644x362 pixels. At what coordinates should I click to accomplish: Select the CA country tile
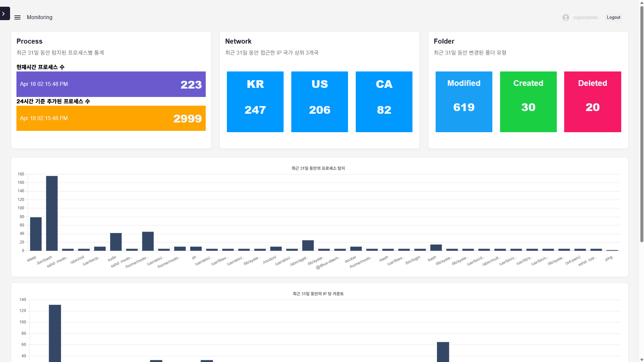pyautogui.click(x=384, y=102)
